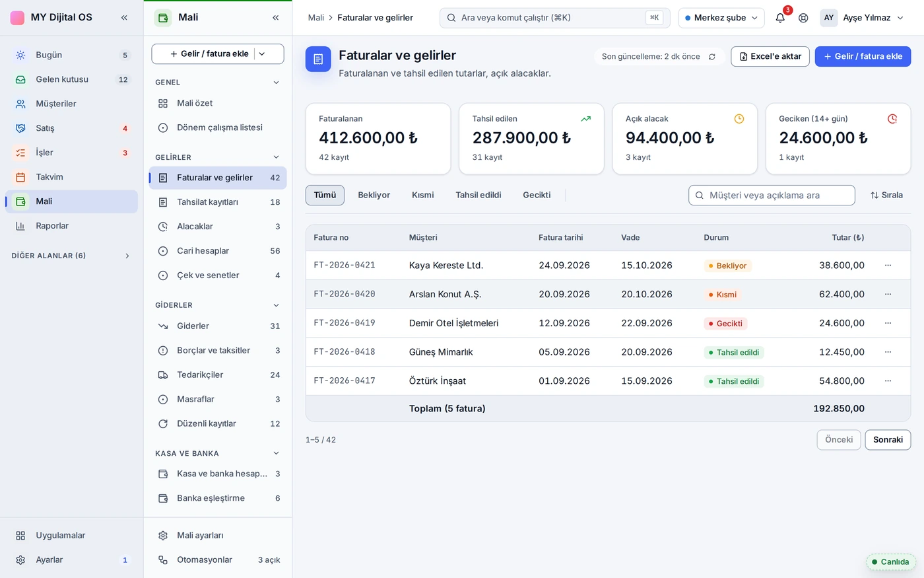Open the Ayşe Yılmaz user menu
The image size is (924, 578).
tap(862, 18)
